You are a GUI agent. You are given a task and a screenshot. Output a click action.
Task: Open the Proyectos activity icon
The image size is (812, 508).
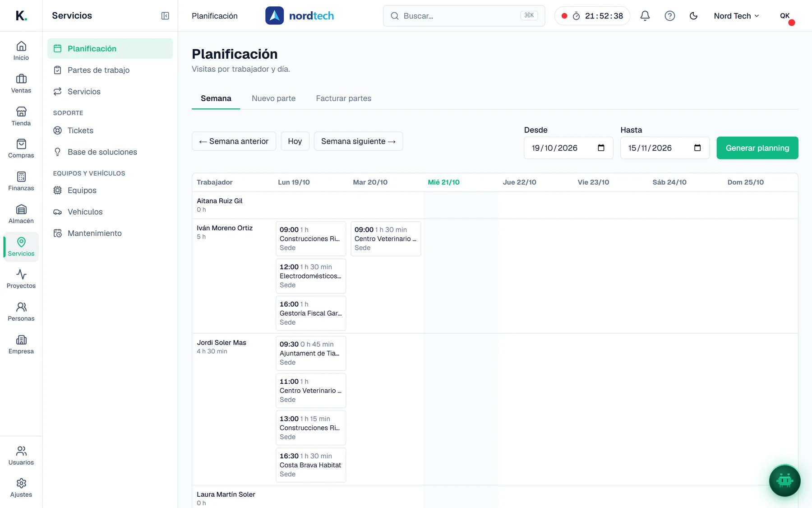point(21,280)
